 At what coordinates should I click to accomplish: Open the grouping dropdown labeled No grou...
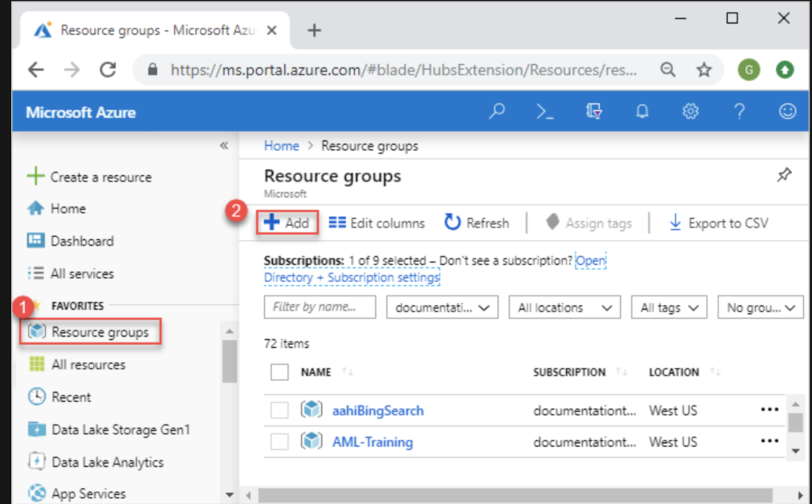point(760,307)
